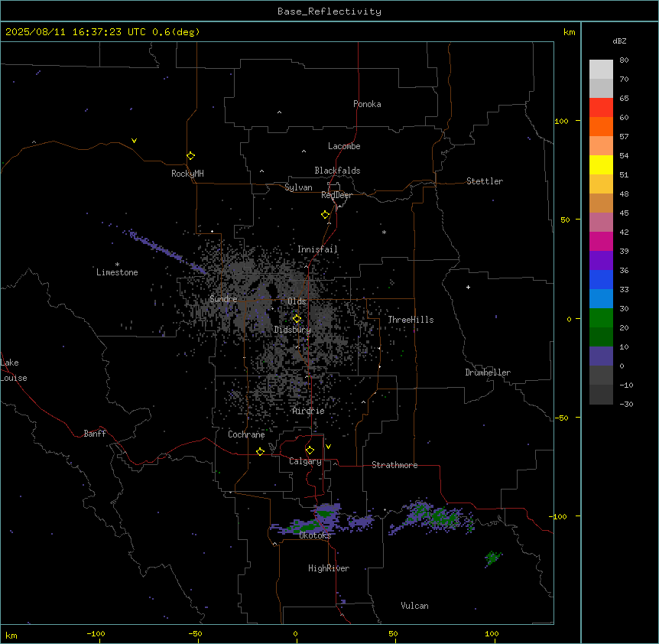This screenshot has height=644, width=659.
Task: Select the Innisfail city label
Action: pos(317,249)
